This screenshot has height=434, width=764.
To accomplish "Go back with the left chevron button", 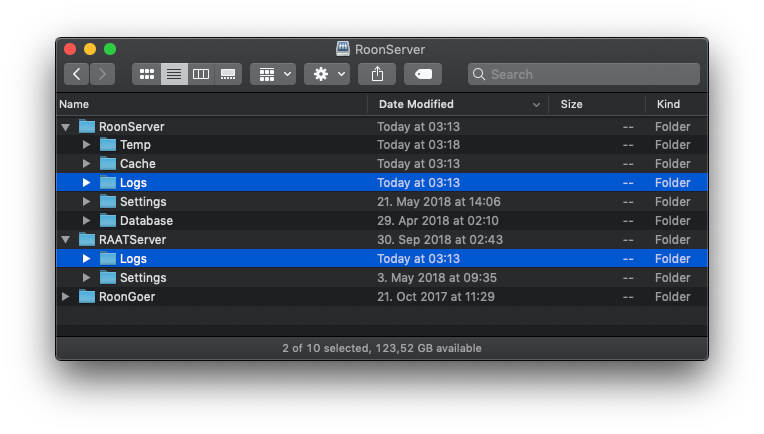I will pos(76,74).
